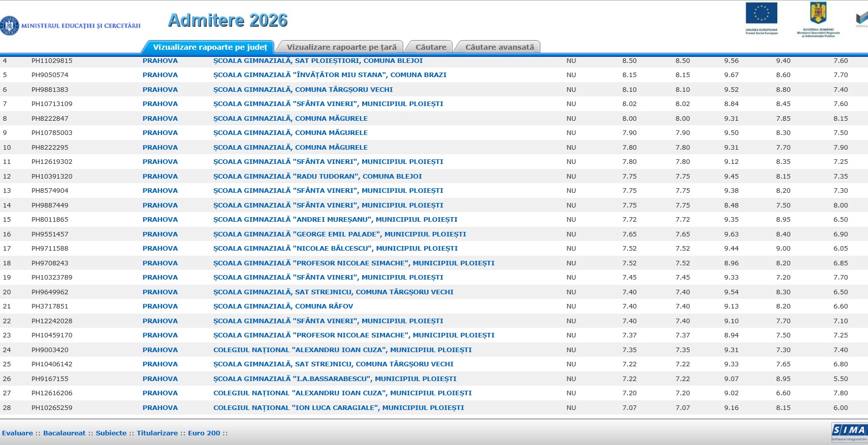This screenshot has width=868, height=445.
Task: Select candidate code PH9003420
Action: pyautogui.click(x=50, y=350)
